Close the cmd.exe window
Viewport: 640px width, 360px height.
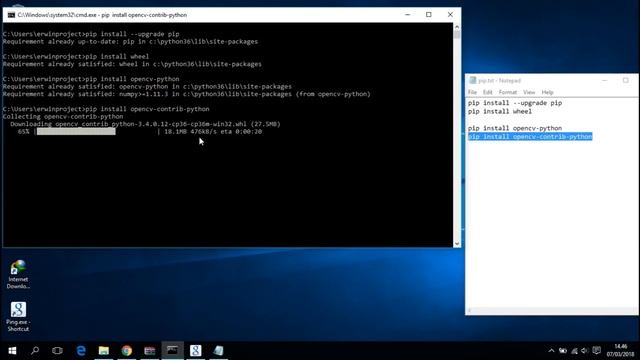pyautogui.click(x=450, y=15)
